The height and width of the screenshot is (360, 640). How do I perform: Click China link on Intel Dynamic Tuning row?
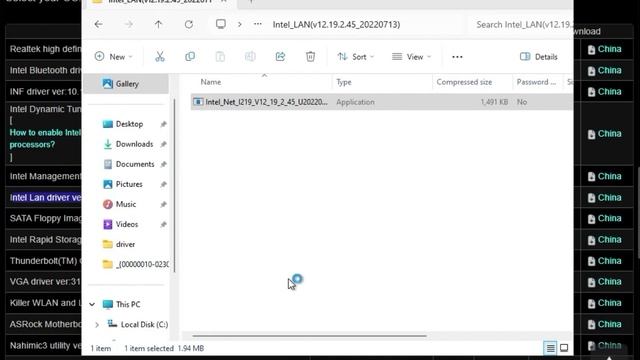(604, 134)
